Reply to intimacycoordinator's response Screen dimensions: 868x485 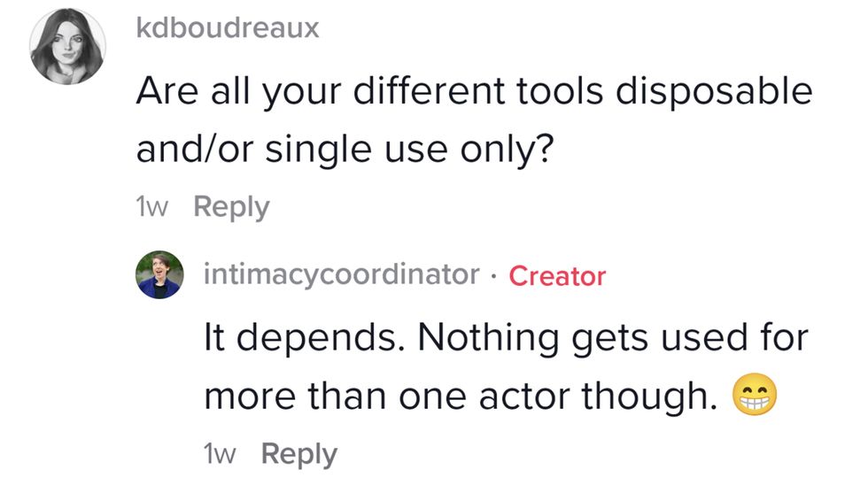pos(299,454)
